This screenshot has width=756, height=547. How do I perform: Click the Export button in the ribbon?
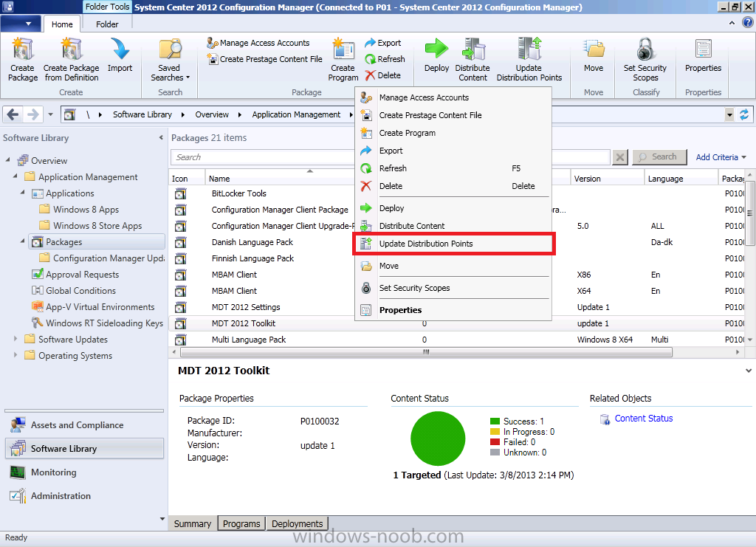(x=383, y=43)
